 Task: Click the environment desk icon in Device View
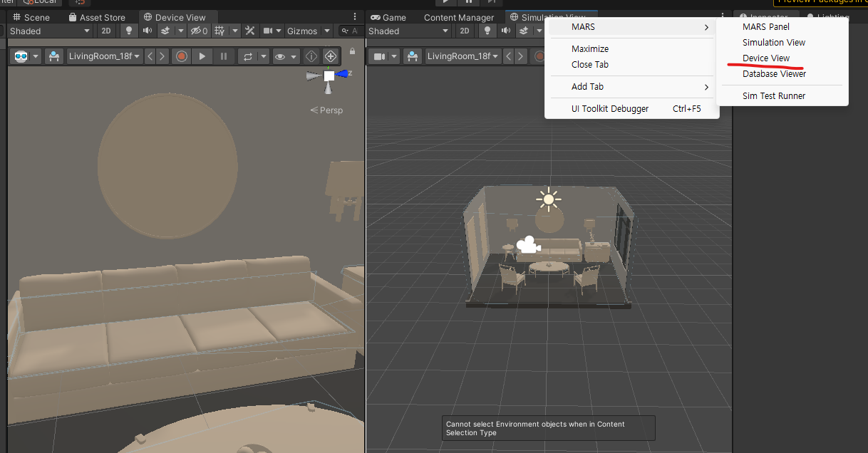(x=54, y=56)
